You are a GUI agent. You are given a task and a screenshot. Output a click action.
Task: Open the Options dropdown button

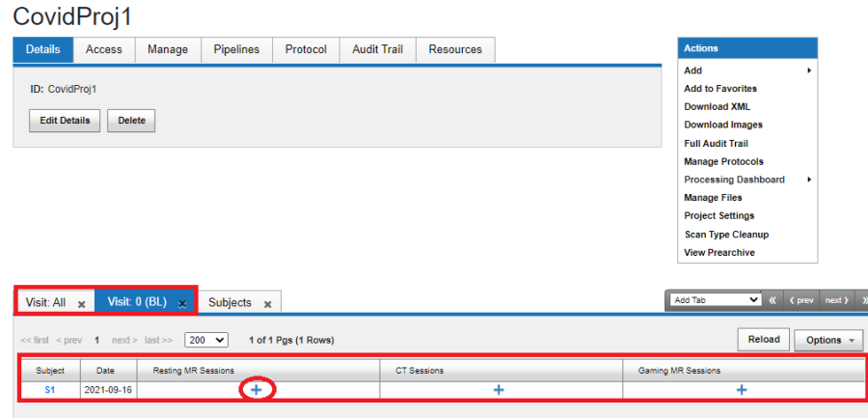point(828,340)
